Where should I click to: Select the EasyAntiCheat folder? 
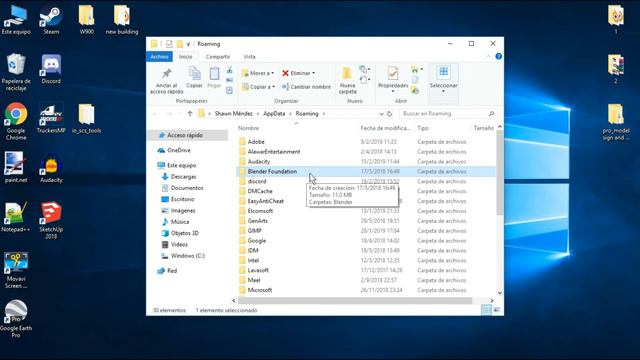(366, 201)
